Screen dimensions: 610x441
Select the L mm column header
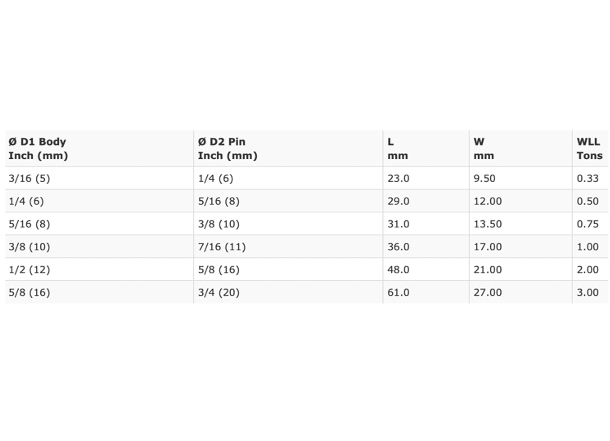click(398, 149)
